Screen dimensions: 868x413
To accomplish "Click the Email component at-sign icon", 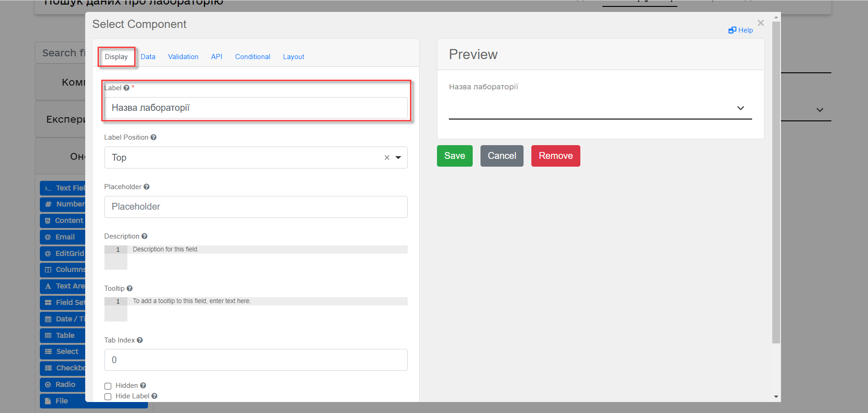I will pos(48,237).
